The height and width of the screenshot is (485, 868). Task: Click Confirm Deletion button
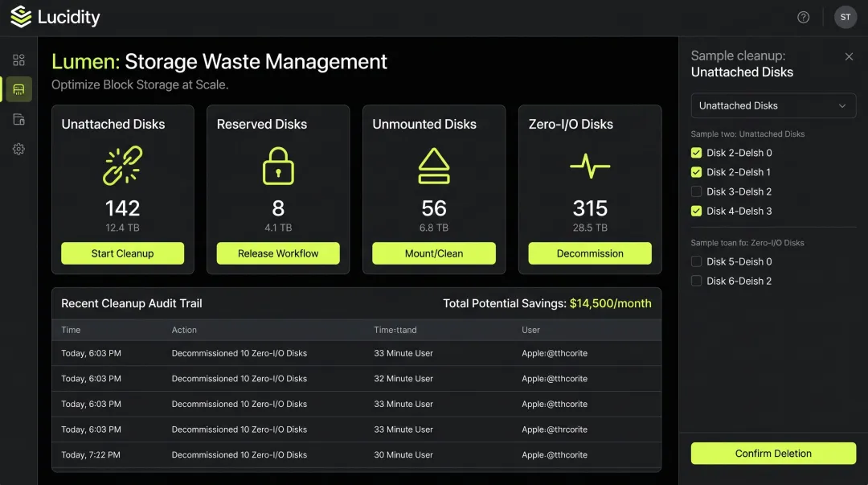[x=773, y=454]
